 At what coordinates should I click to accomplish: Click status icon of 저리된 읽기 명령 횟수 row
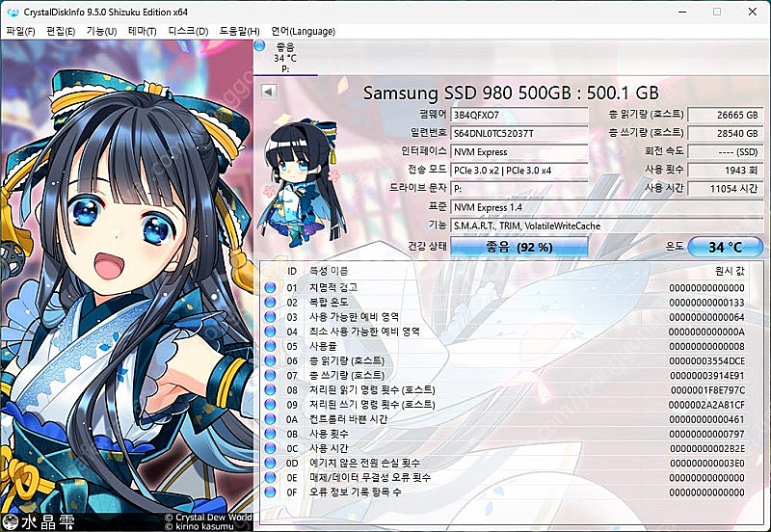[x=270, y=390]
